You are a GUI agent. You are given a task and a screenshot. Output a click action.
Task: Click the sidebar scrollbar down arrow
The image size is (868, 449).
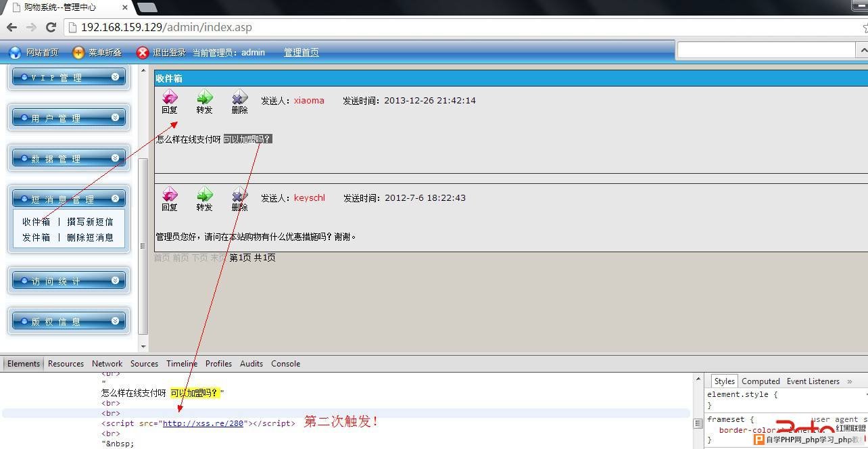pyautogui.click(x=143, y=347)
